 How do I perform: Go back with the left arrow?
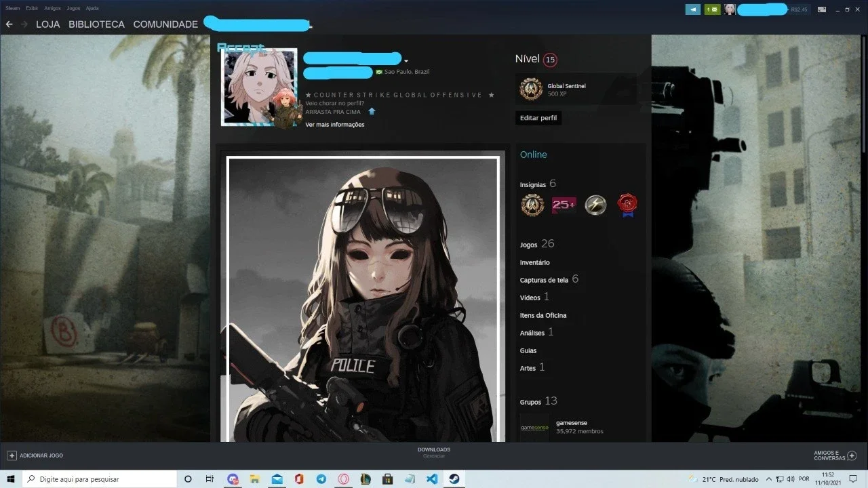9,24
